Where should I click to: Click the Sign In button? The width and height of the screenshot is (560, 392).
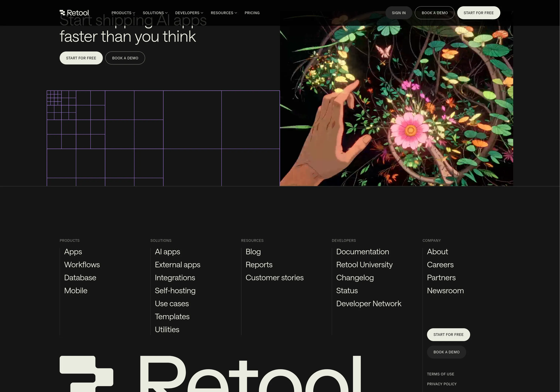click(399, 13)
